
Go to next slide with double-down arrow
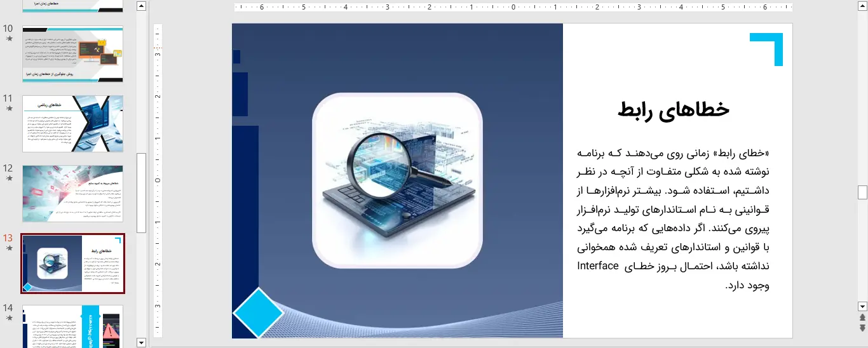(x=862, y=328)
